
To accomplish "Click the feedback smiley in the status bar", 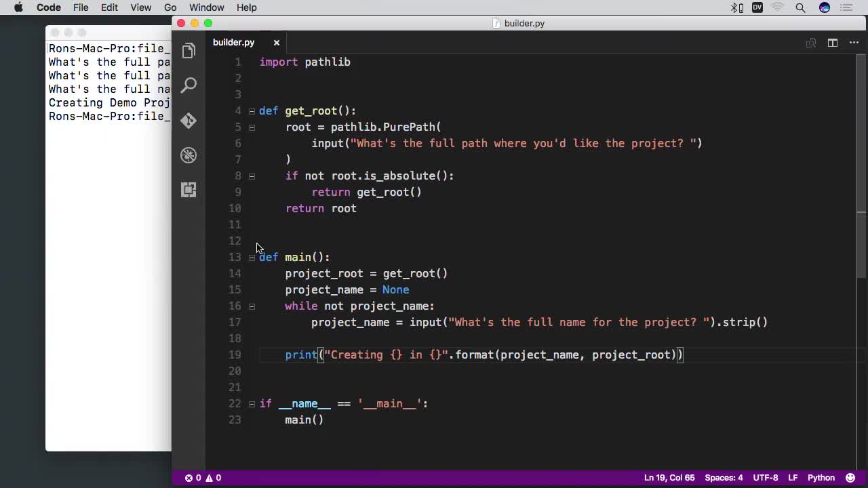I will point(850,478).
